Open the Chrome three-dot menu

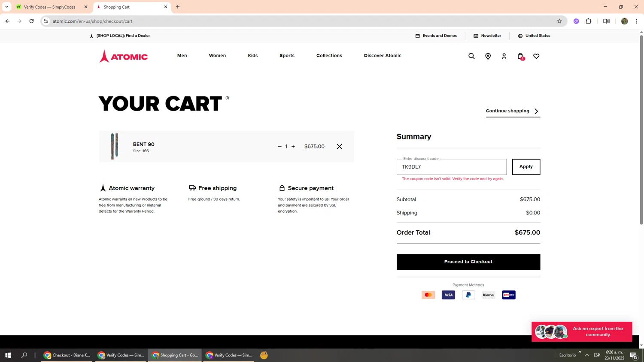coord(637,21)
